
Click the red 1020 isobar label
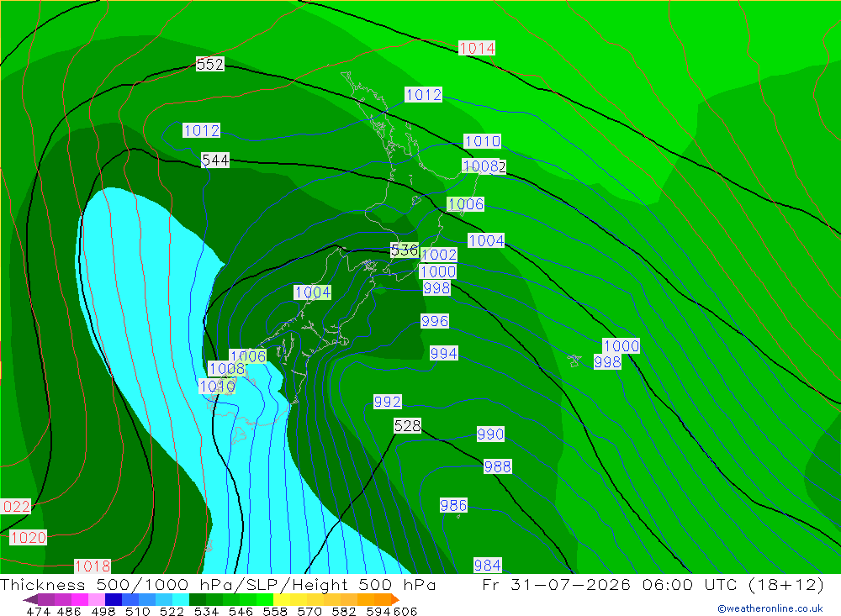pyautogui.click(x=28, y=538)
